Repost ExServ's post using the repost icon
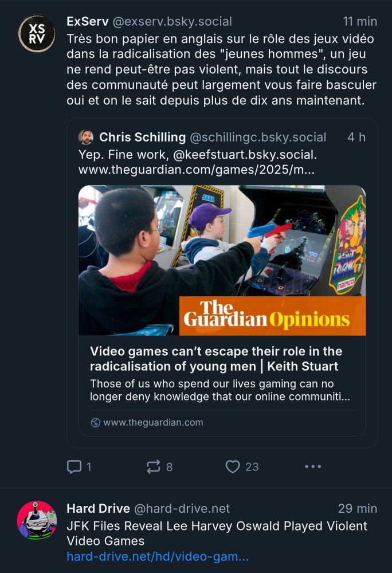 pos(154,466)
